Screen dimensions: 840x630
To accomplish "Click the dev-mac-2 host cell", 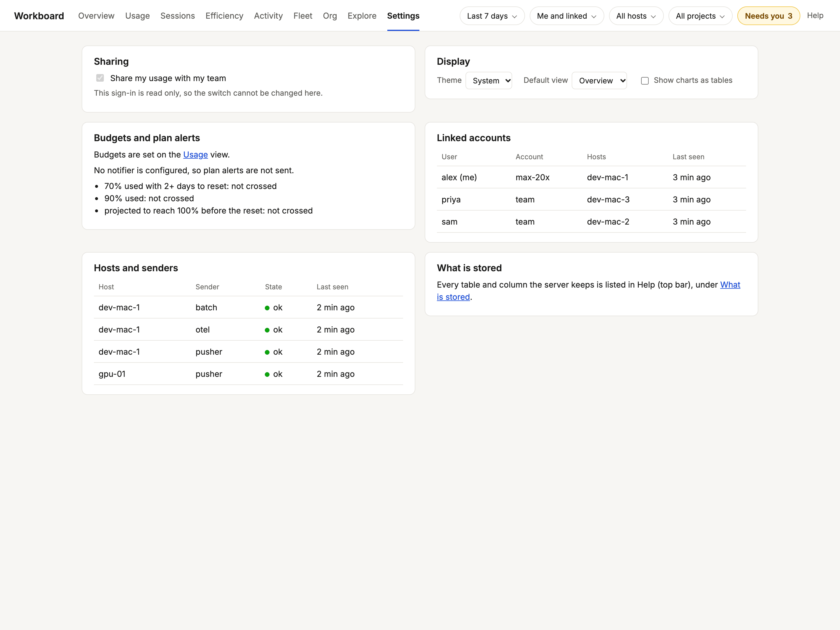I will point(608,222).
